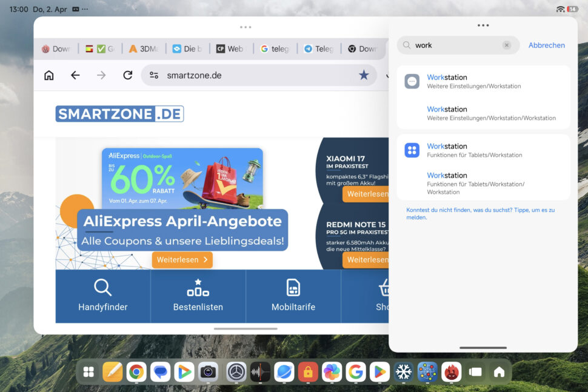Screen dimensions: 588x392
Task: Tap Abbrechen to cancel the search
Action: pos(547,45)
